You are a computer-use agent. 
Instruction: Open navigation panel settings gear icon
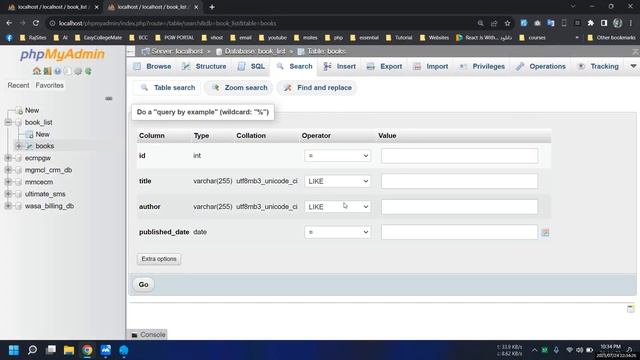click(78, 71)
